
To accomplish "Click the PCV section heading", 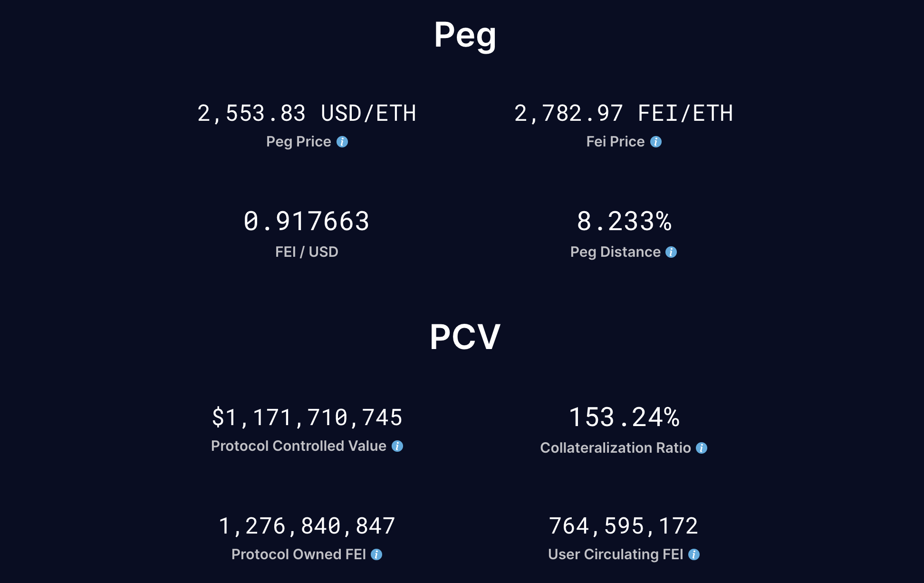I will click(465, 337).
